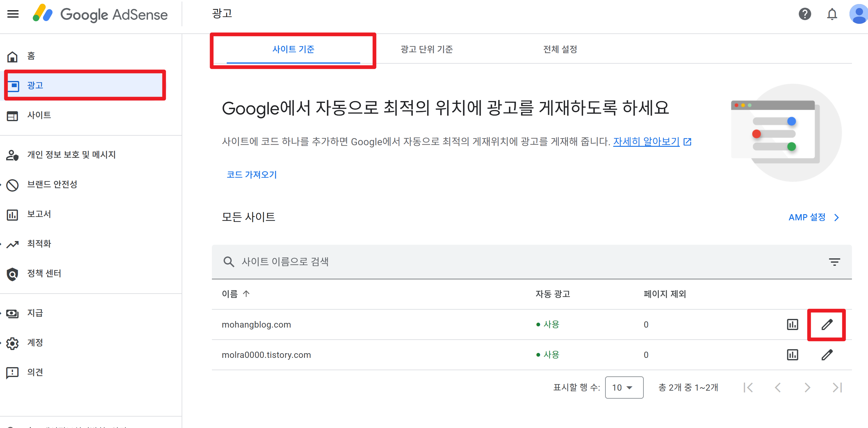
Task: View report chart icon for mohangblog.com
Action: pyautogui.click(x=792, y=324)
